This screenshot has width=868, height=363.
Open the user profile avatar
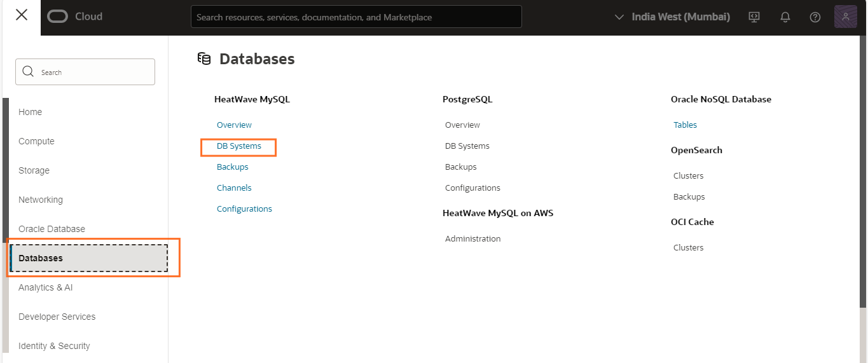tap(846, 17)
